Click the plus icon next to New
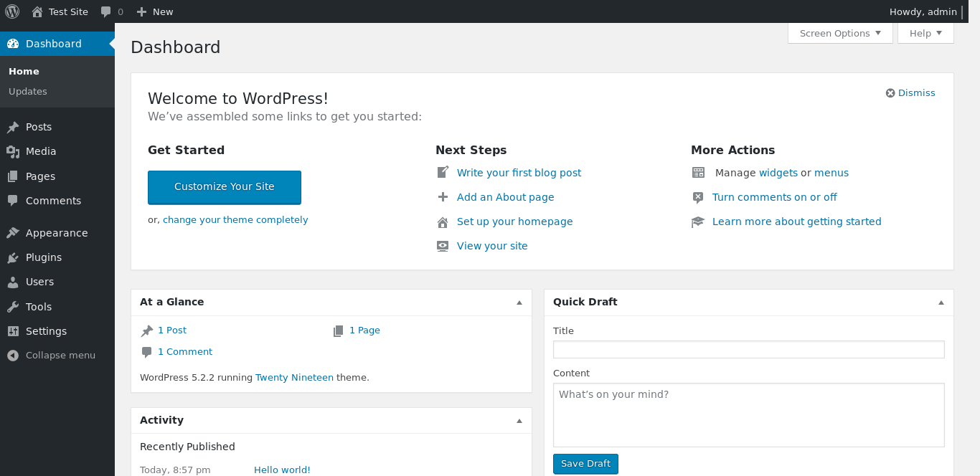Image resolution: width=980 pixels, height=476 pixels. pyautogui.click(x=141, y=11)
